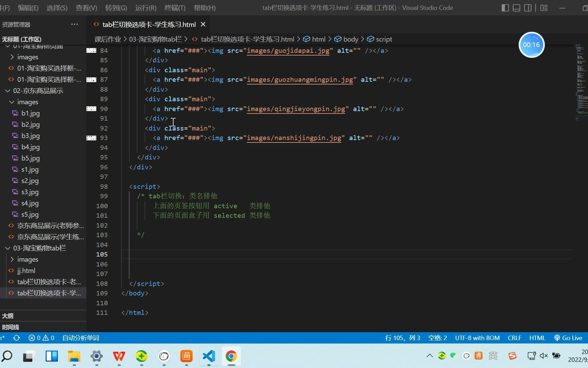Click html symbol breadcrumb
The height and width of the screenshot is (368, 588).
pos(314,39)
